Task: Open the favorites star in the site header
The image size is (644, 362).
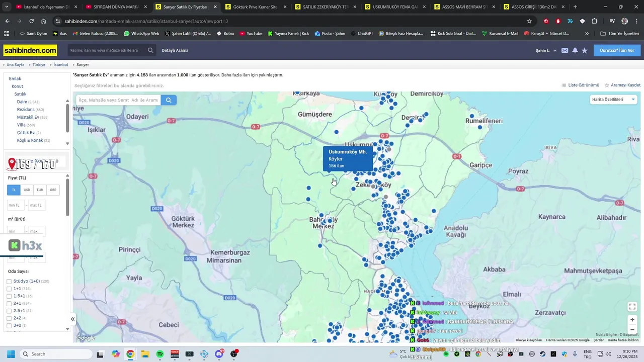Action: (585, 50)
